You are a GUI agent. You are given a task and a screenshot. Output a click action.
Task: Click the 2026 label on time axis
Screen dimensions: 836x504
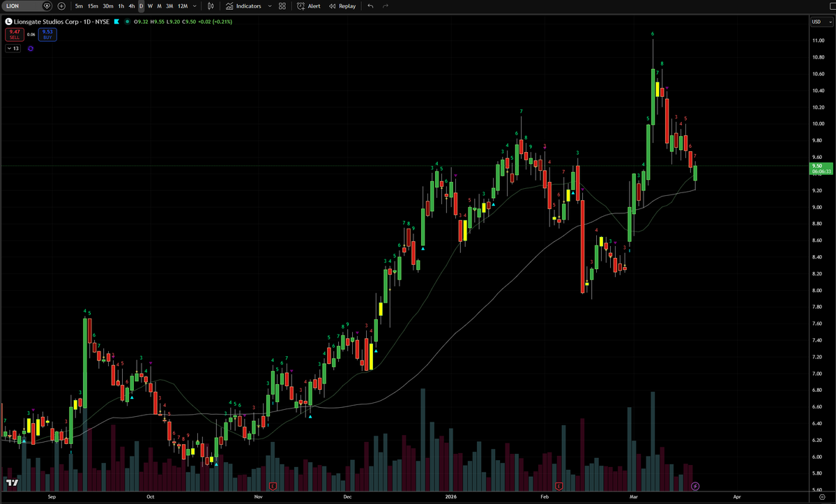451,496
